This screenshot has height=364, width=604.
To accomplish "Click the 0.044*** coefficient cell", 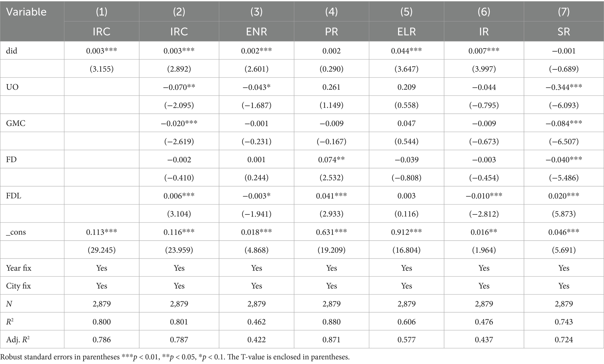I will tap(406, 51).
